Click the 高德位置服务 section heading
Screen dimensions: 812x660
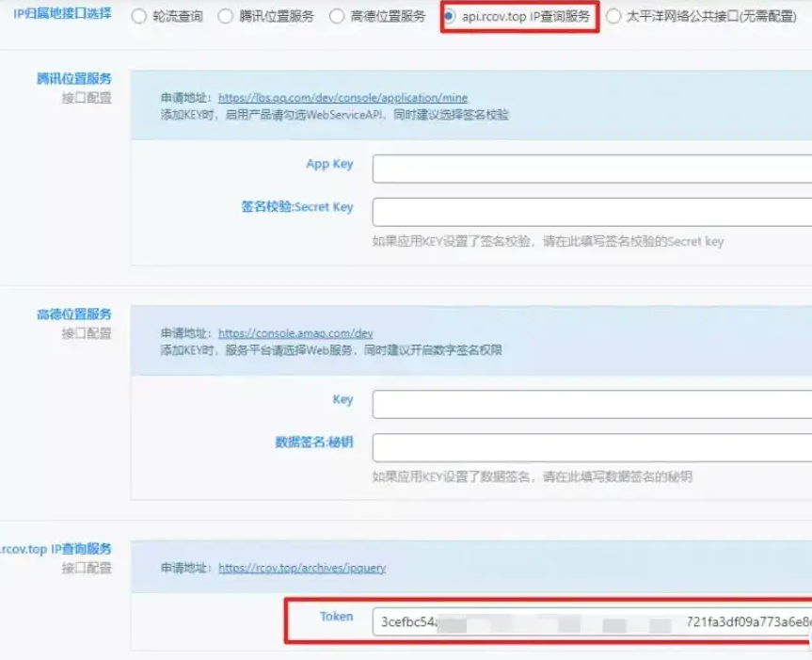coord(73,314)
